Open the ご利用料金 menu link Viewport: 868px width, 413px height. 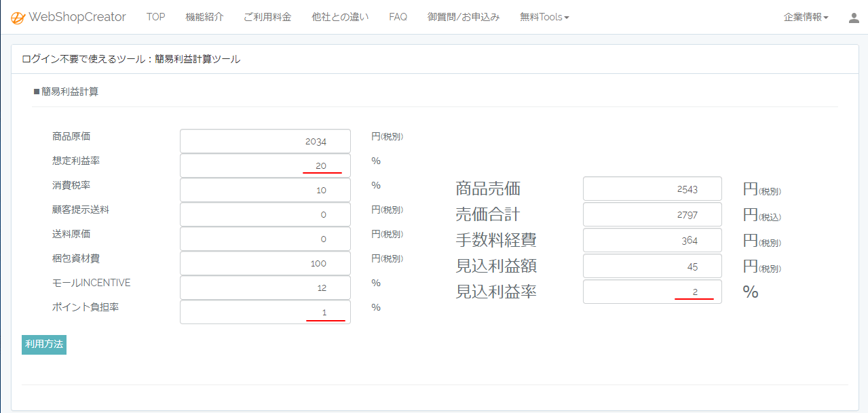267,17
